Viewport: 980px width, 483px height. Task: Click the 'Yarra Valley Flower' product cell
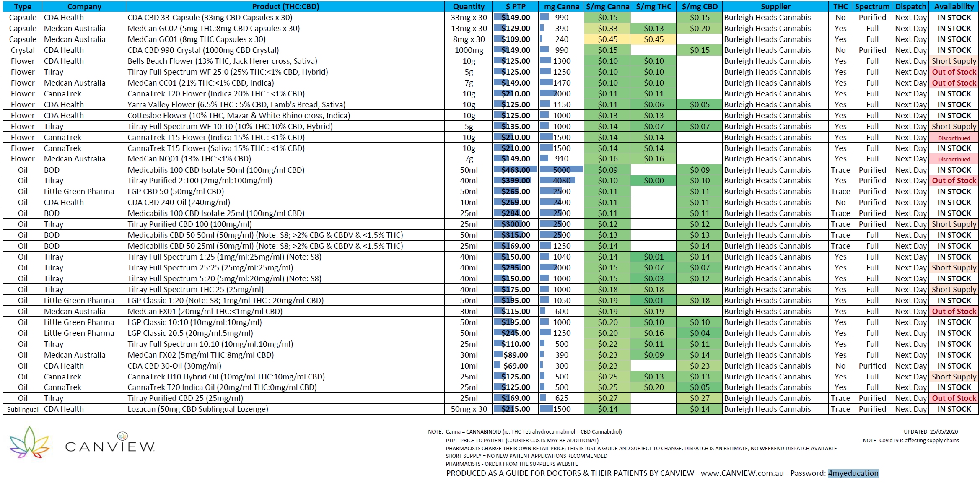click(x=285, y=105)
